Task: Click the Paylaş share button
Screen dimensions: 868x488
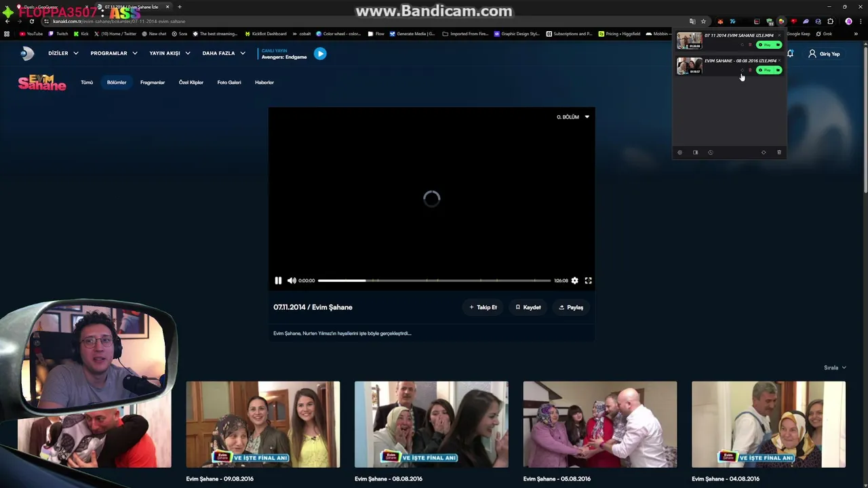Action: [x=571, y=308]
